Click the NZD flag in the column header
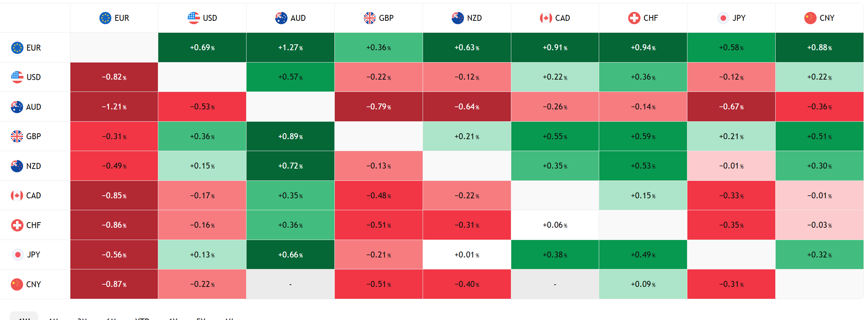 click(458, 18)
